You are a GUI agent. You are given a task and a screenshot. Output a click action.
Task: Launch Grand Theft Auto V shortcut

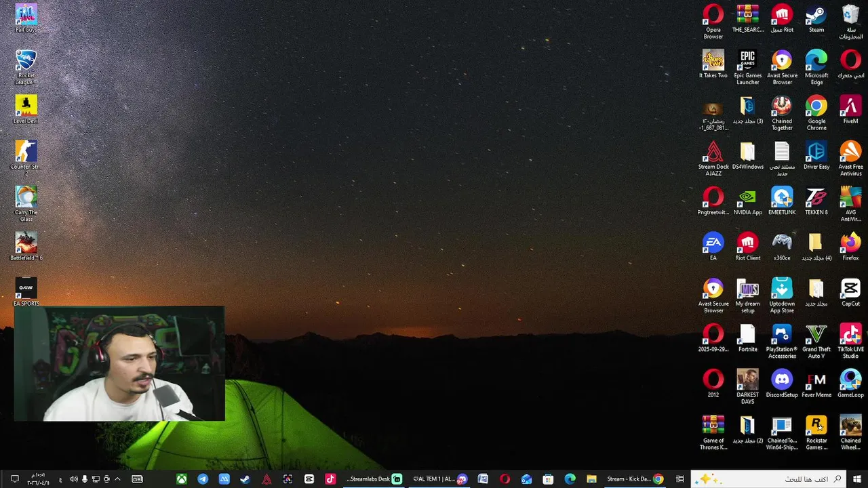point(816,340)
